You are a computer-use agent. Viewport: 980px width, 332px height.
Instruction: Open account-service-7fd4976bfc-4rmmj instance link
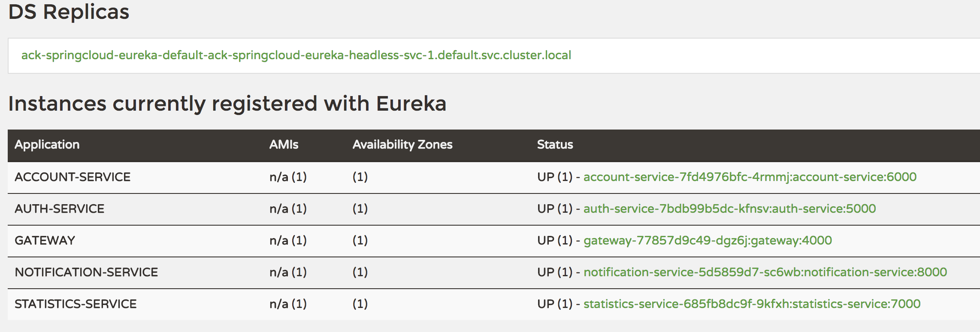pos(750,177)
